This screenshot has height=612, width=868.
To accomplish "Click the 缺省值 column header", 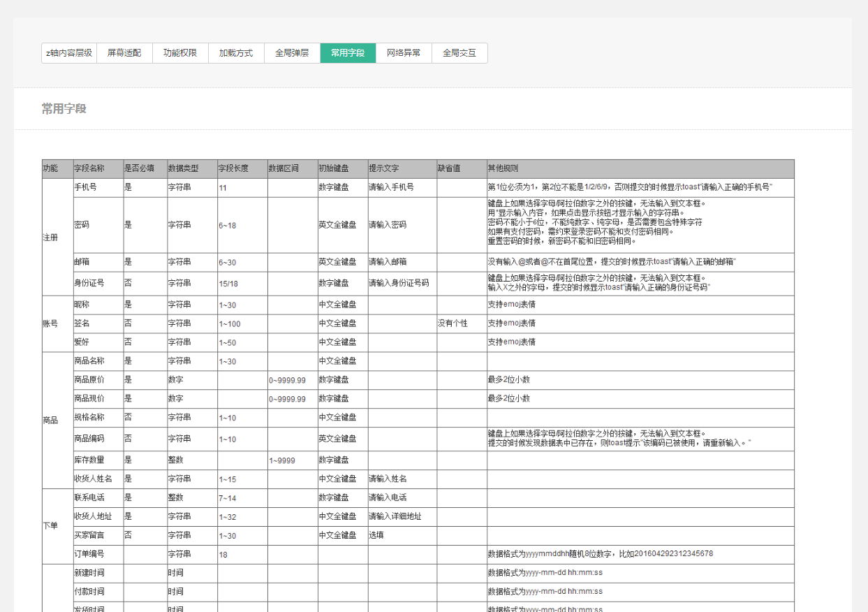I will tap(462, 169).
